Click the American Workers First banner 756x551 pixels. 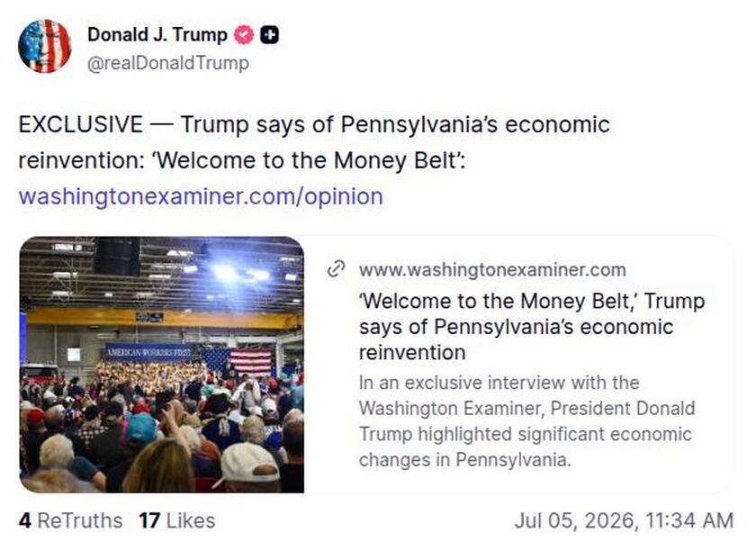point(150,352)
